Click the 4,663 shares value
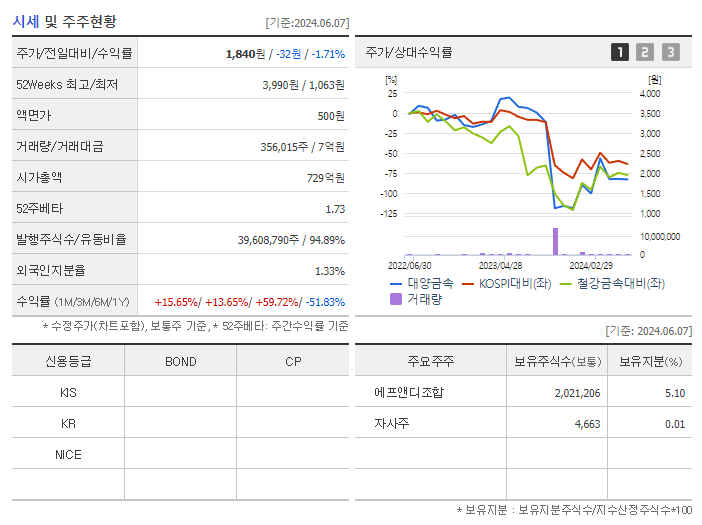The height and width of the screenshot is (525, 702). [x=587, y=424]
